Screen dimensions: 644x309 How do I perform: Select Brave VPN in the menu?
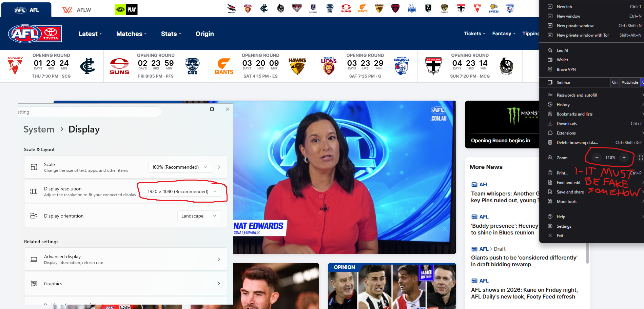(x=591, y=69)
